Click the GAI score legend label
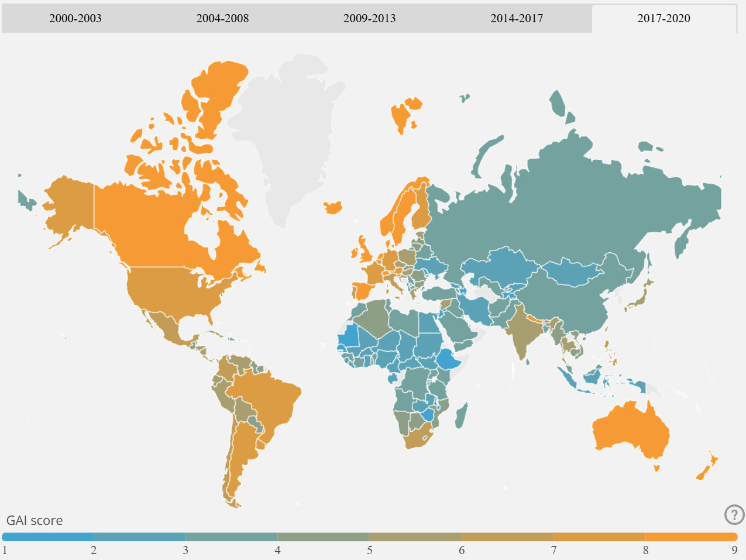The image size is (746, 560). coord(34,520)
